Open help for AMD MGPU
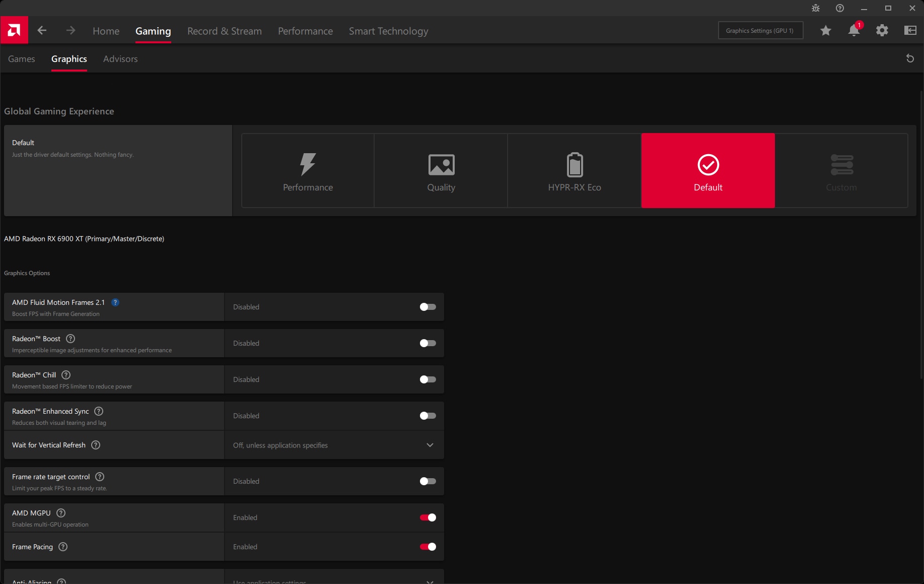 point(61,513)
